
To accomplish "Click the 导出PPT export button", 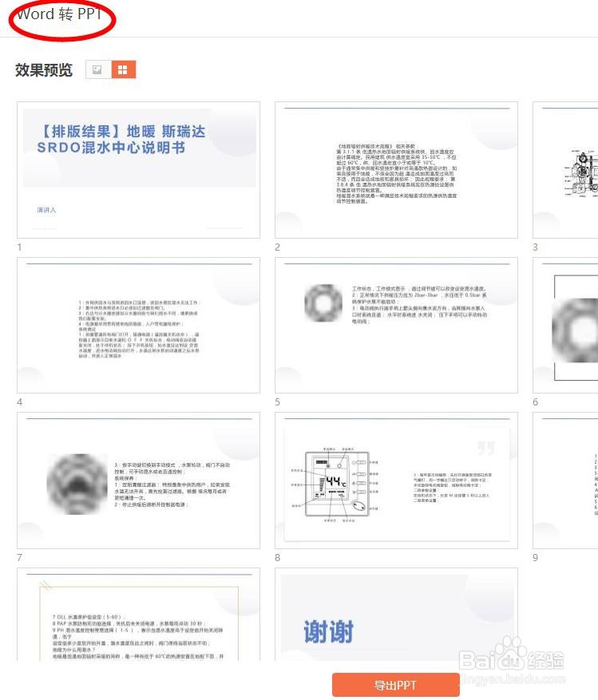I will point(396,685).
